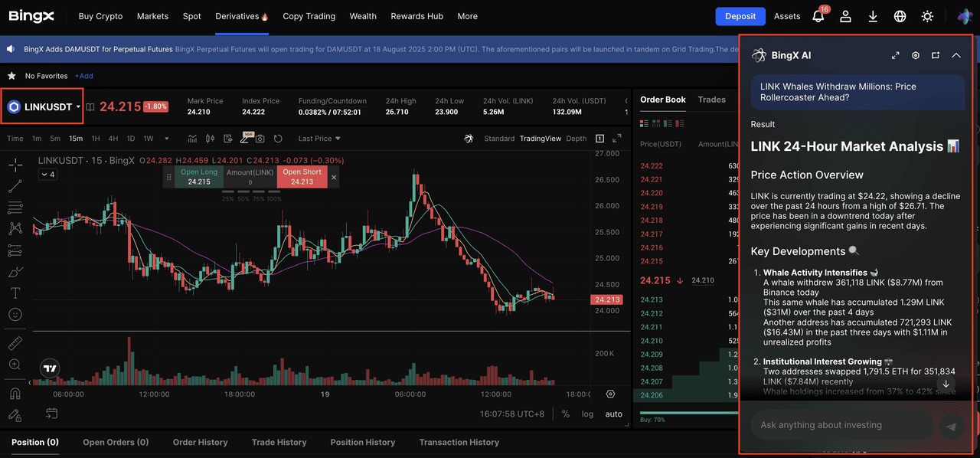This screenshot has width=980, height=458.
Task: Click Open Short button on chart
Action: 302,177
